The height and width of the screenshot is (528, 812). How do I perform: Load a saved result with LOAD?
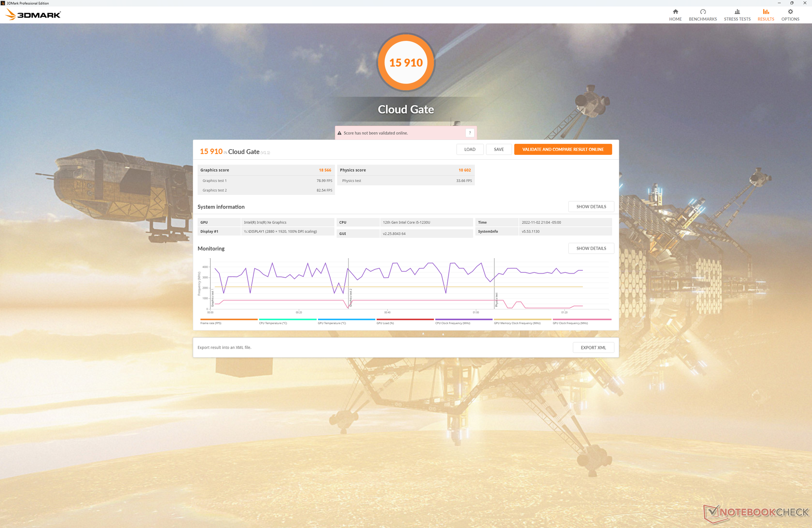click(470, 149)
